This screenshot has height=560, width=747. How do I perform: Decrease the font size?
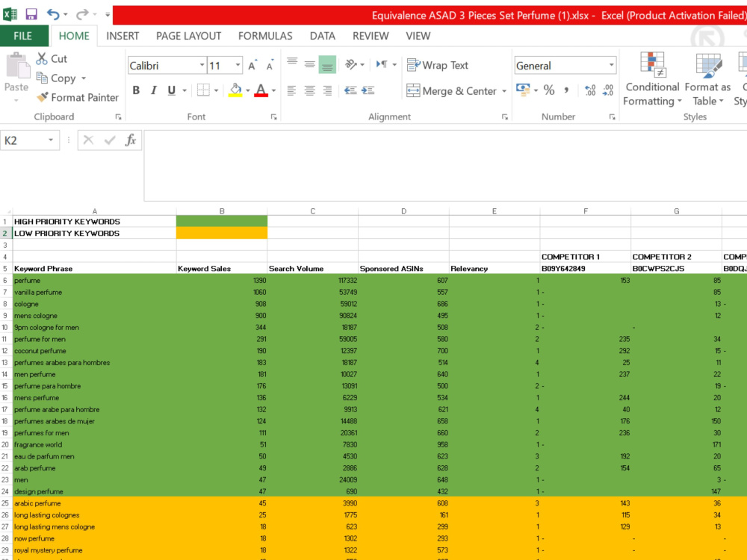tap(270, 65)
